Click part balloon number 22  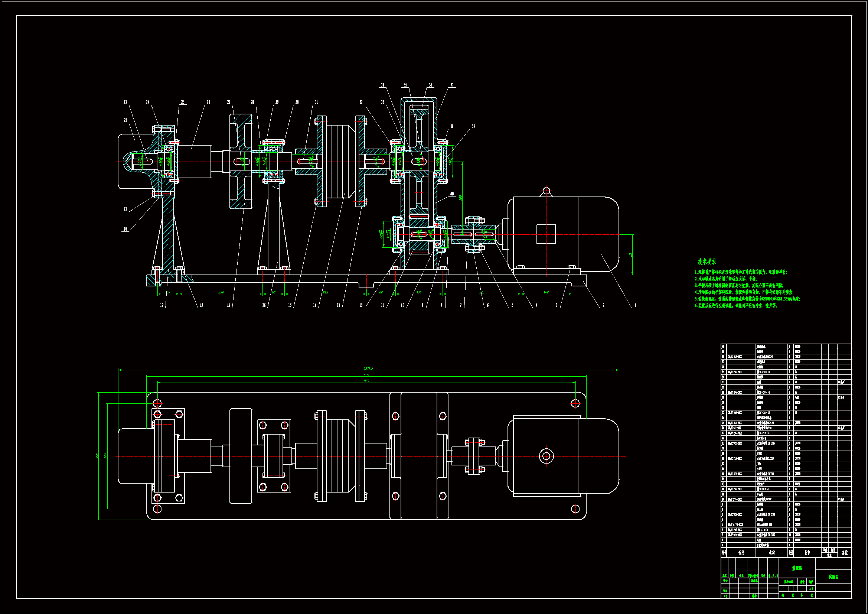(125, 120)
